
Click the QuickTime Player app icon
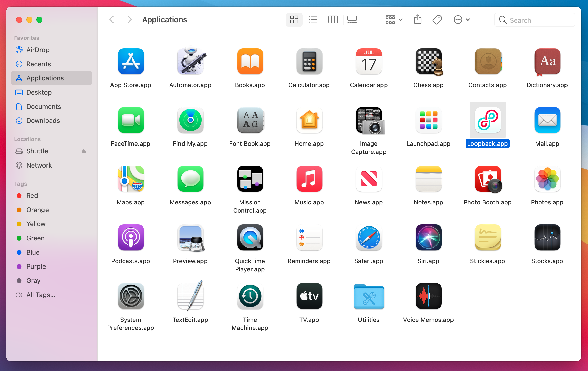click(250, 237)
